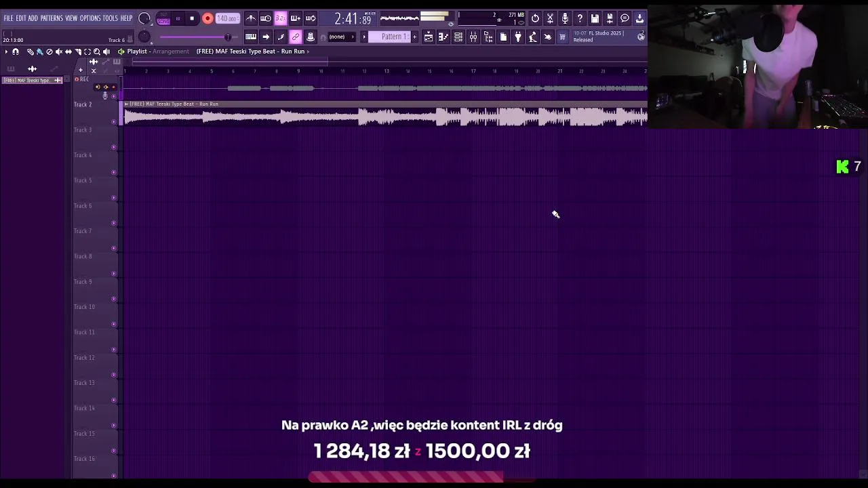Open the Browser via toolbar icon
The image size is (868, 488).
tap(488, 37)
